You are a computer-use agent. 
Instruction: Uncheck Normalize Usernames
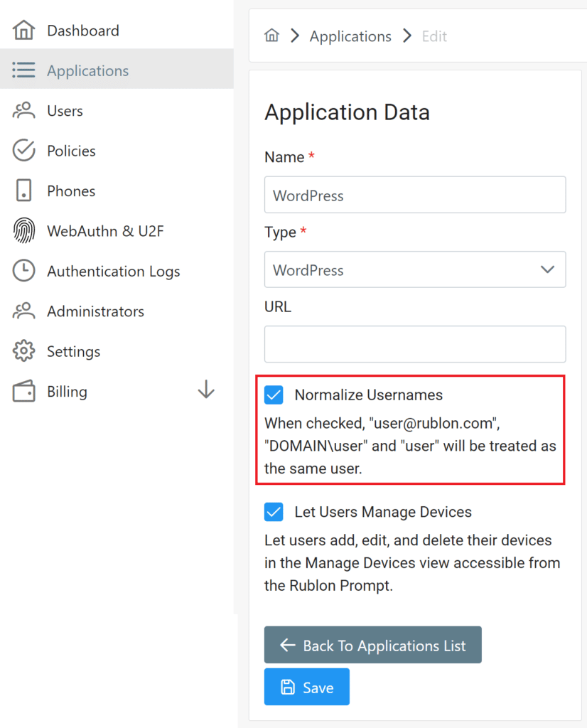(x=274, y=395)
